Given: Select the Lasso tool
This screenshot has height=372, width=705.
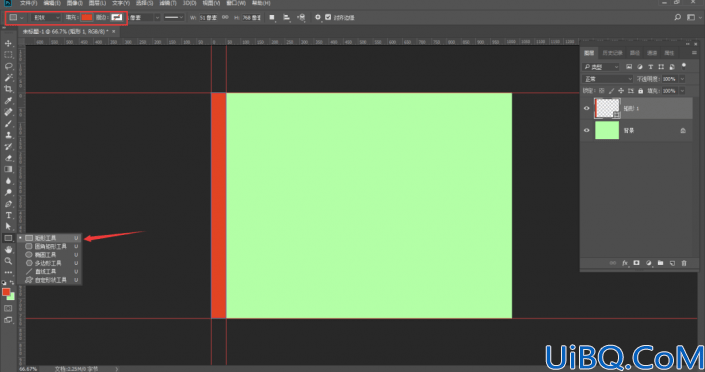Looking at the screenshot, I should point(8,66).
